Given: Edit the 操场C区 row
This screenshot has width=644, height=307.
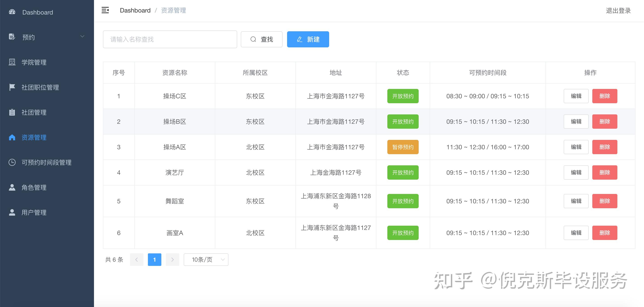Looking at the screenshot, I should coord(576,96).
